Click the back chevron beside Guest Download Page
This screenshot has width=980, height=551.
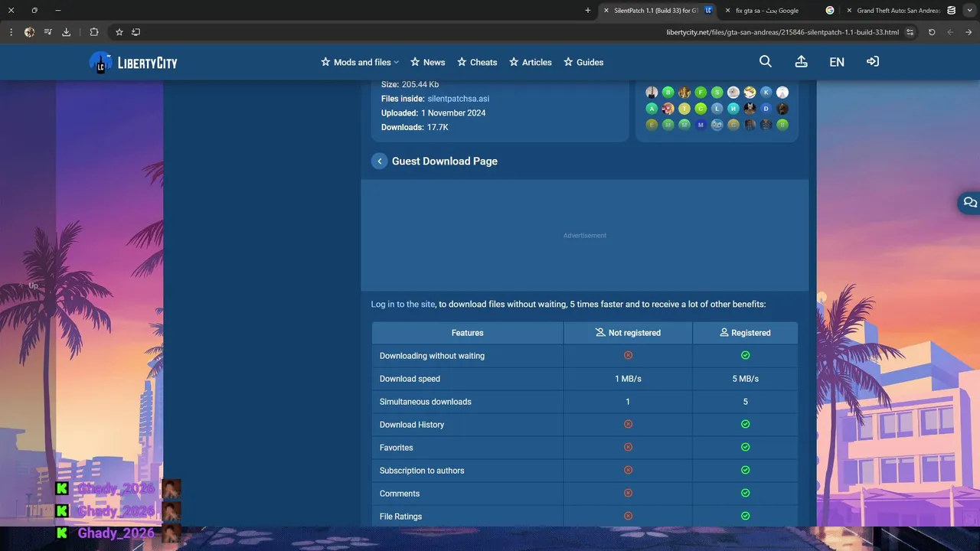[379, 161]
